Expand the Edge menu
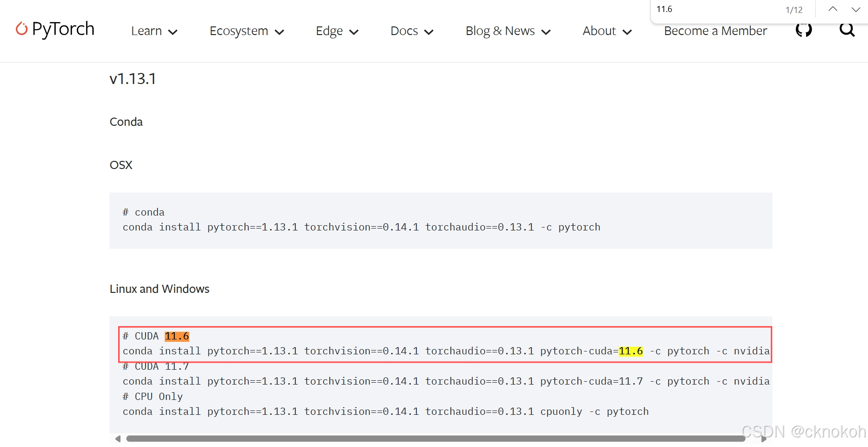This screenshot has height=447, width=868. pyautogui.click(x=337, y=31)
